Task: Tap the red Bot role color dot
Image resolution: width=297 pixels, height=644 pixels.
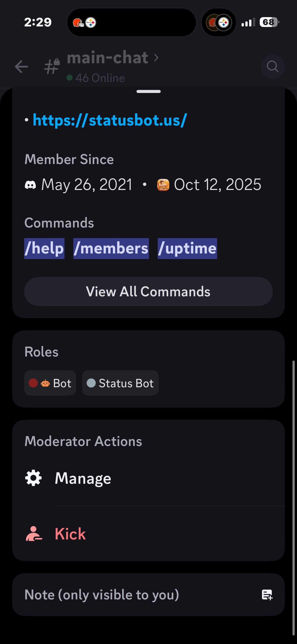Action: tap(33, 383)
